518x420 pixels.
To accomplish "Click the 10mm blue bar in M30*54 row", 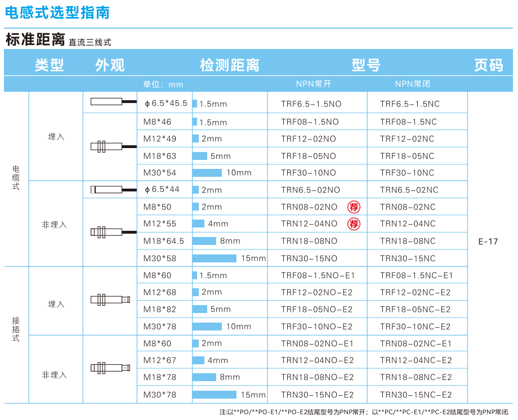I will click(x=207, y=173).
